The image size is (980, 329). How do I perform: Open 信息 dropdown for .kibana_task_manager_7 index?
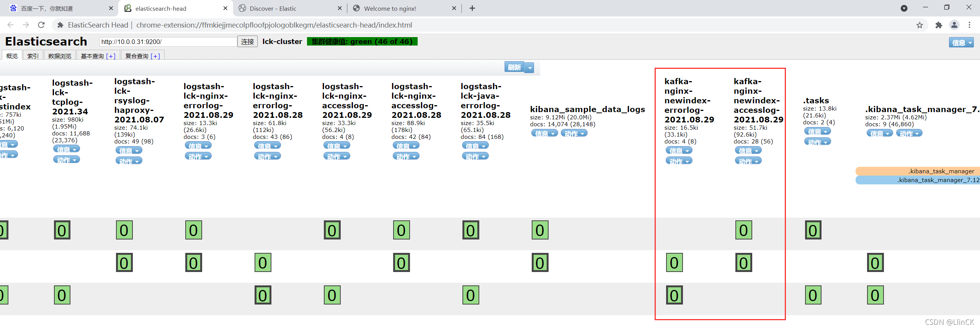coord(880,133)
